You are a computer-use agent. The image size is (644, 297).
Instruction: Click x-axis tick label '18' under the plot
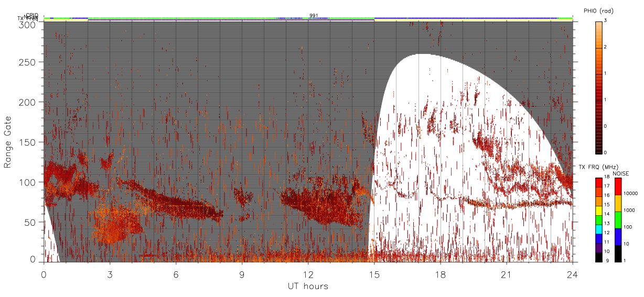click(x=440, y=274)
